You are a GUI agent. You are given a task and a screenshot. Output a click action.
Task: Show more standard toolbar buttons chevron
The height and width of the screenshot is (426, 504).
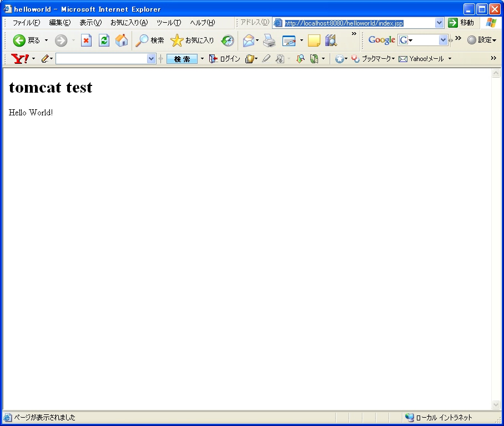point(354,33)
